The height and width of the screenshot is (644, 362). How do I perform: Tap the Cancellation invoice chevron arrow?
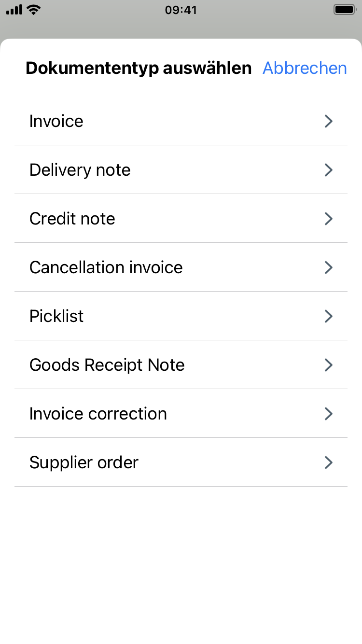(x=329, y=267)
